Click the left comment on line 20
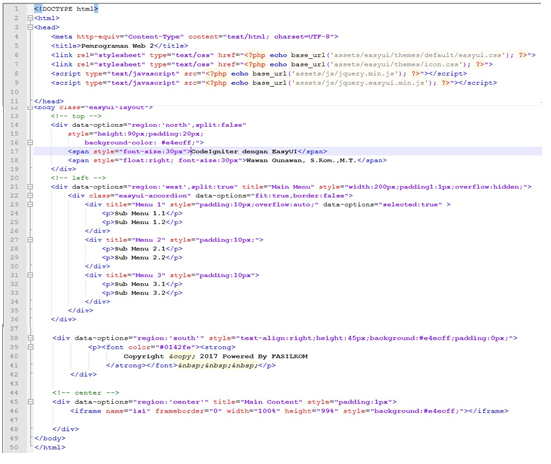This screenshot has width=551, height=464. (x=78, y=178)
